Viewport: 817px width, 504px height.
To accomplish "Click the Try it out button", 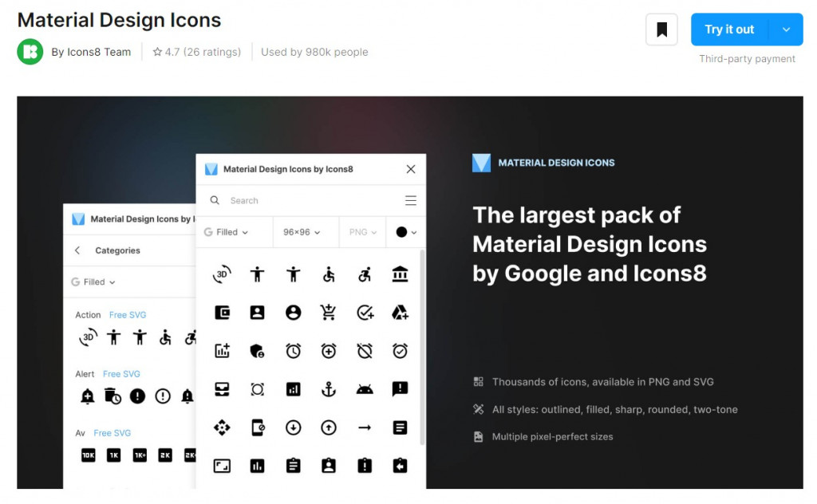I will [x=729, y=30].
